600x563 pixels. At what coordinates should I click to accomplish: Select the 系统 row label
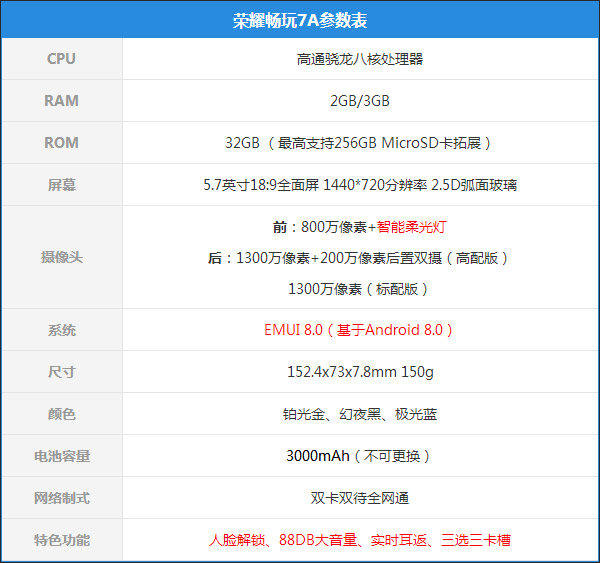coord(61,330)
